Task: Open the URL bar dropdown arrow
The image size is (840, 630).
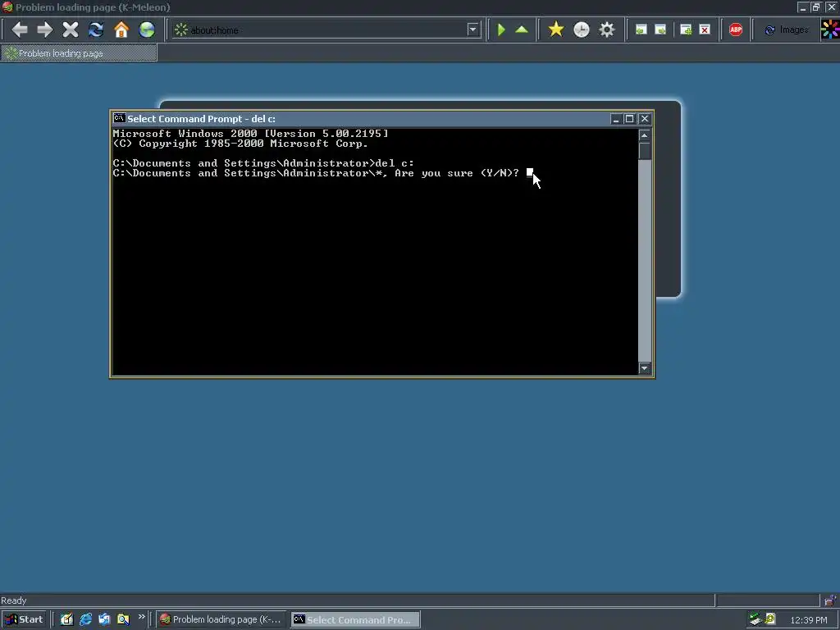Action: pos(472,30)
